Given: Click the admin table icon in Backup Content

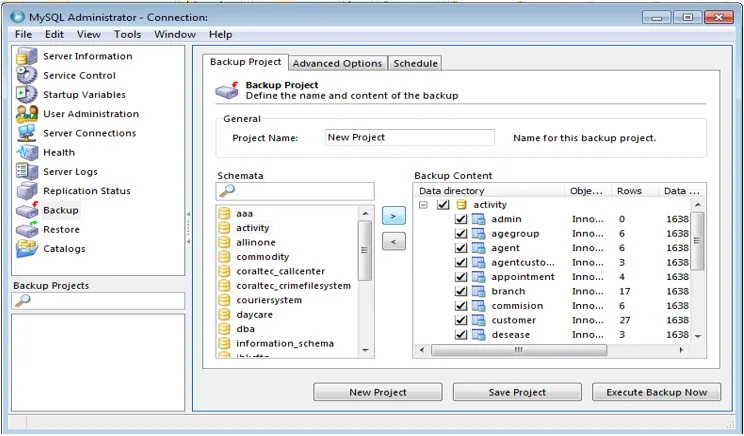Looking at the screenshot, I should pyautogui.click(x=478, y=219).
